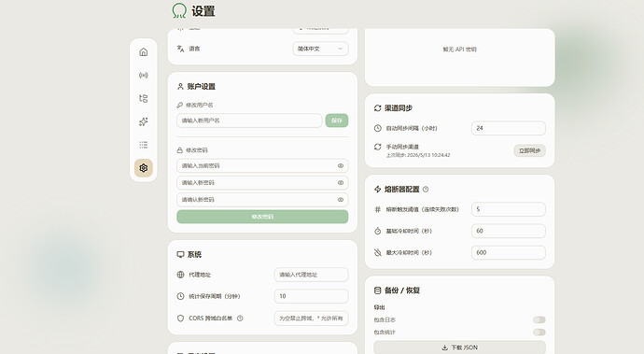Click the 导出 label
This screenshot has height=354, width=644.
click(379, 307)
